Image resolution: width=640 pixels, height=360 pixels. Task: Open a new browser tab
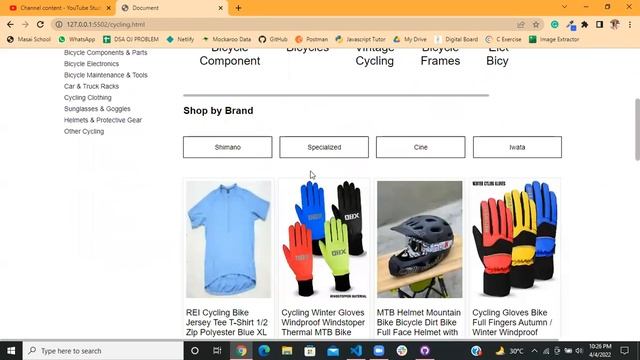tap(238, 8)
